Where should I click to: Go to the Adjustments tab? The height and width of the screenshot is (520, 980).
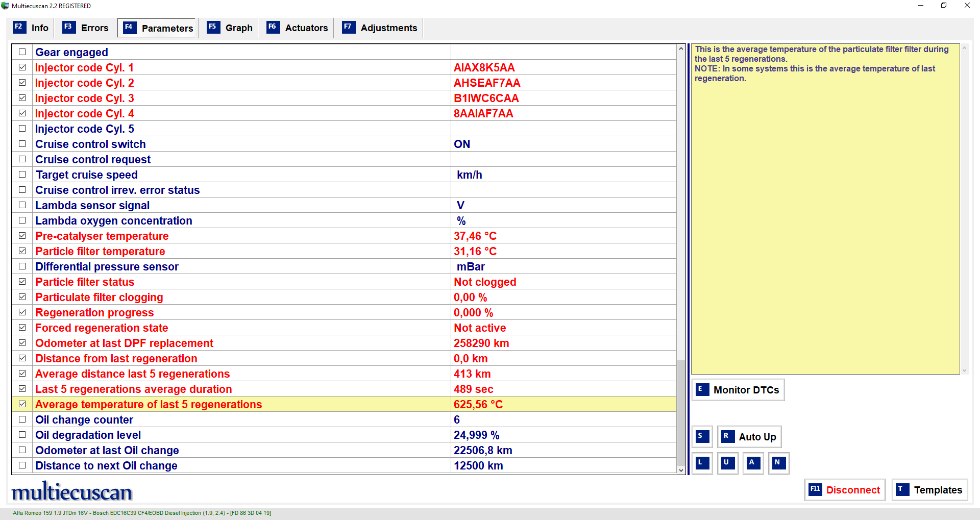click(x=380, y=28)
